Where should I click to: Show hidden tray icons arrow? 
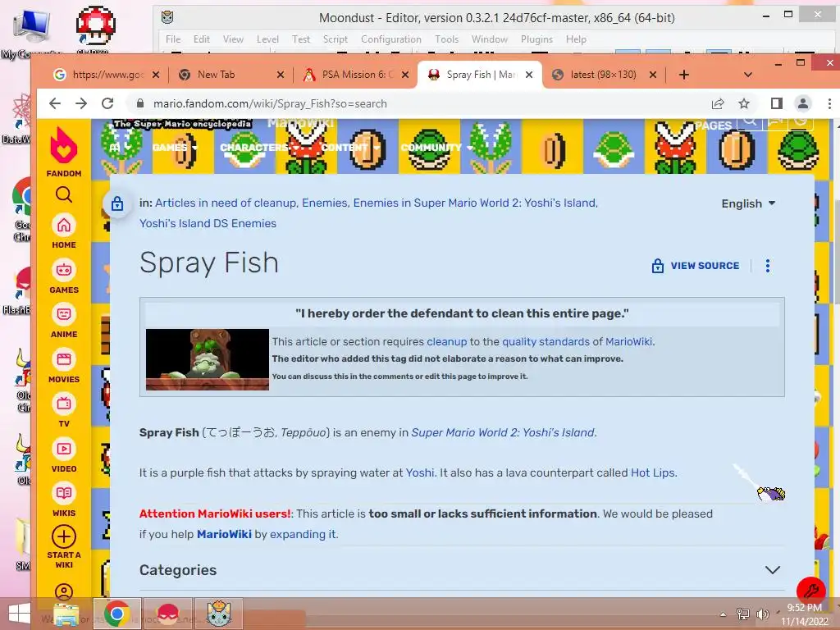[724, 614]
